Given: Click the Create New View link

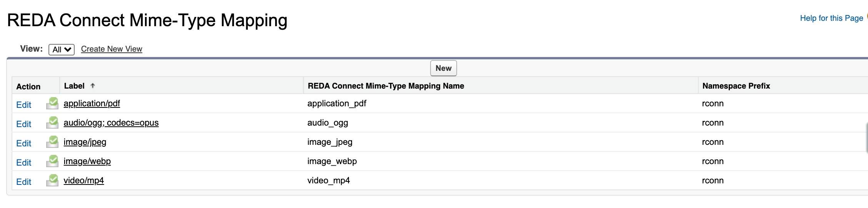Looking at the screenshot, I should click(112, 49).
